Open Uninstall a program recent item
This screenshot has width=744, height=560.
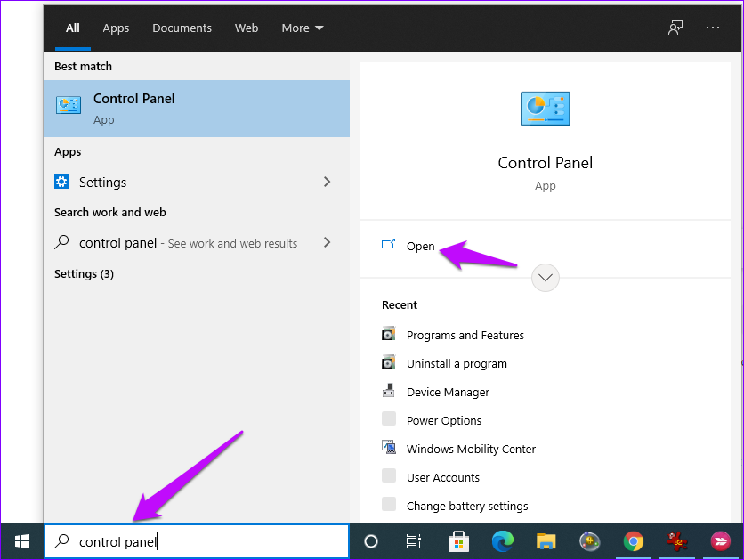[457, 363]
